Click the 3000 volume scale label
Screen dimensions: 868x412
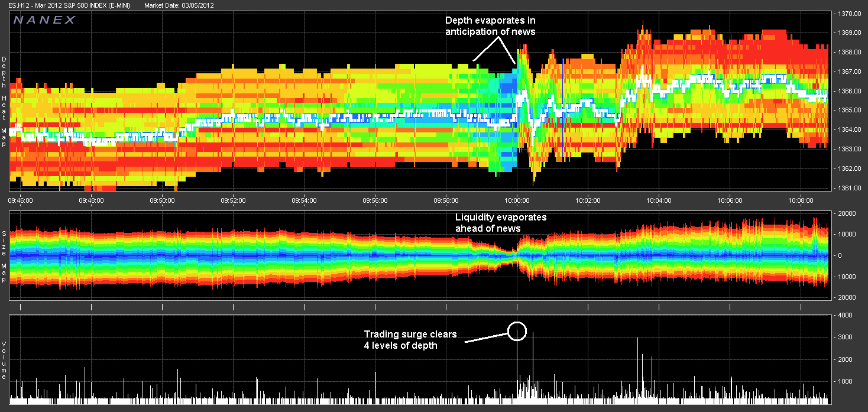tap(843, 338)
